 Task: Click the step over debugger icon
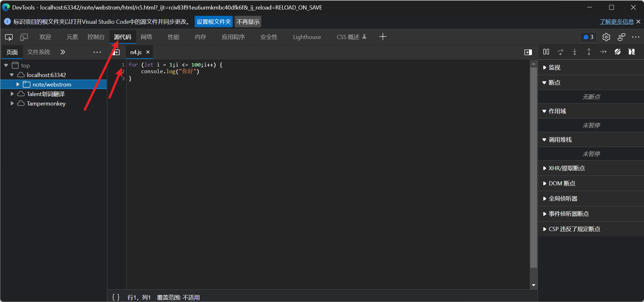click(560, 52)
